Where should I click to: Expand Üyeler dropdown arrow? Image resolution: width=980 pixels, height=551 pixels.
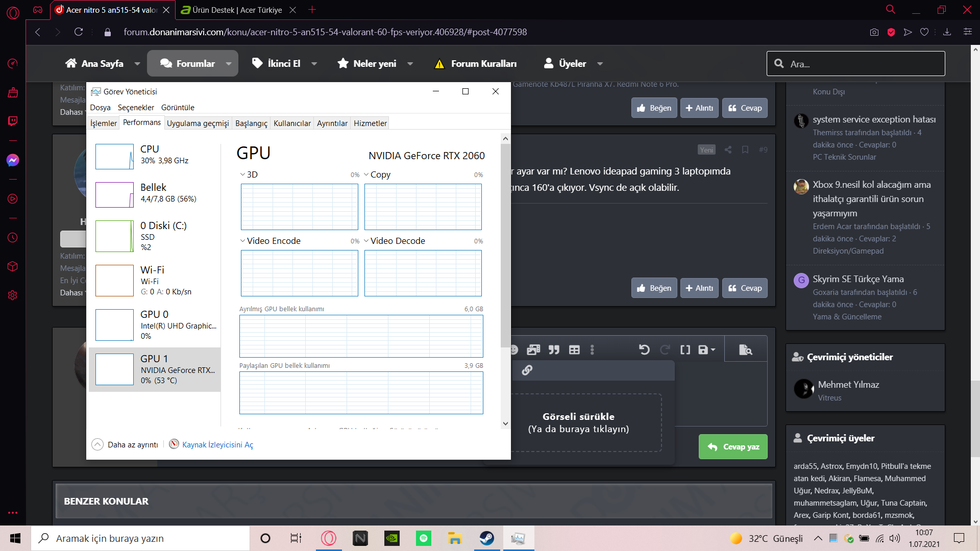600,64
